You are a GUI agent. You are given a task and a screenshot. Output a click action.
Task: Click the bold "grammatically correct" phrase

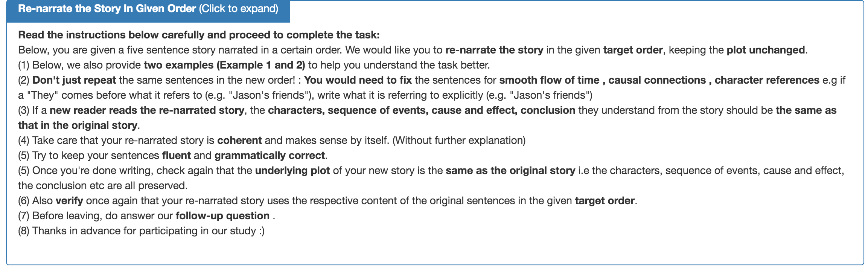tap(270, 156)
